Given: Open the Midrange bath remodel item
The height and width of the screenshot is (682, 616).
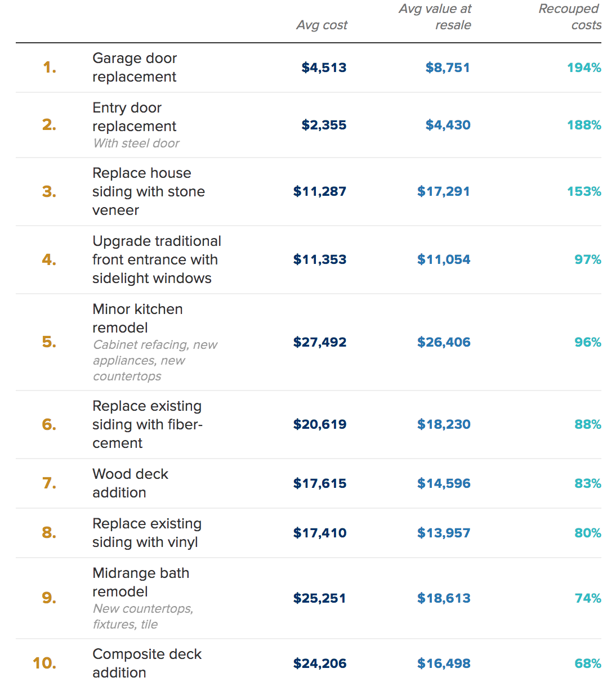Looking at the screenshot, I should click(141, 582).
